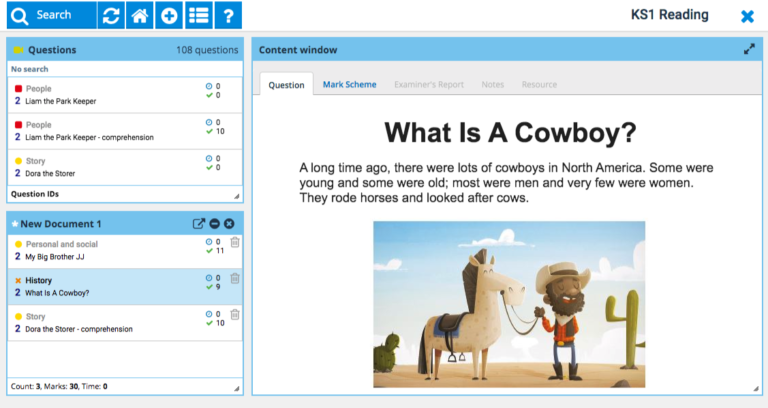Remove Dora the Storer - comprehension with trash icon

coord(235,315)
